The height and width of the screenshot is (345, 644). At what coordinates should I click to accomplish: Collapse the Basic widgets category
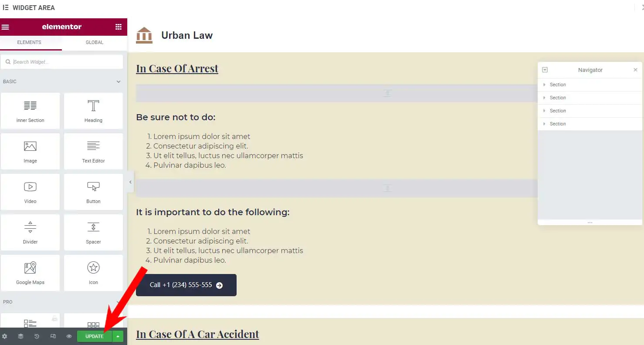pyautogui.click(x=118, y=81)
